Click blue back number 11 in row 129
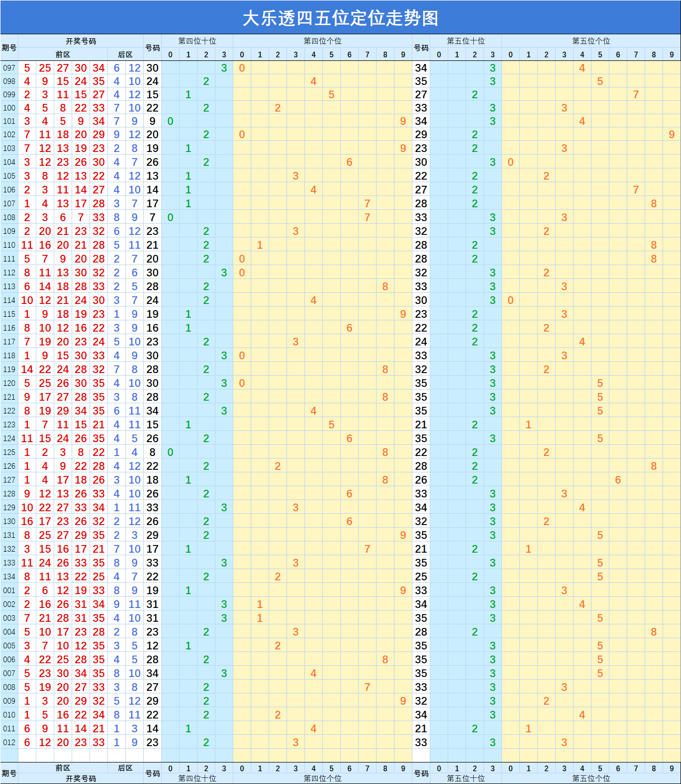681x784 pixels. 135,507
